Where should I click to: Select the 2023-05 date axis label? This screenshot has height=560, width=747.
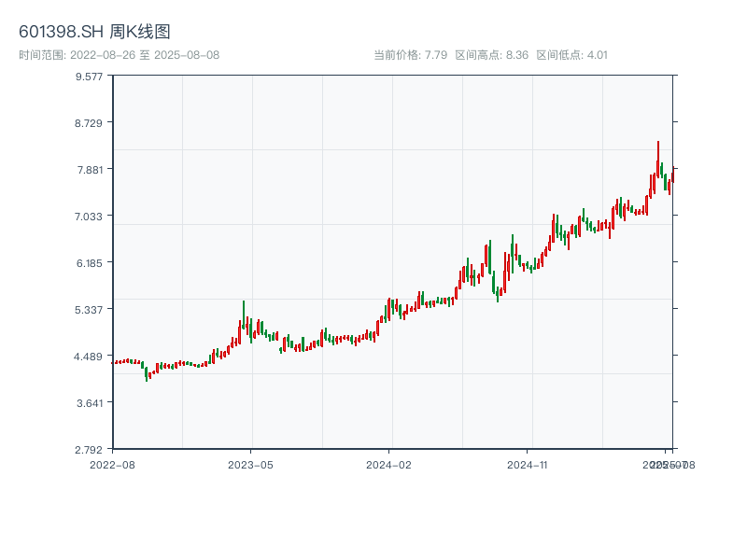250,464
